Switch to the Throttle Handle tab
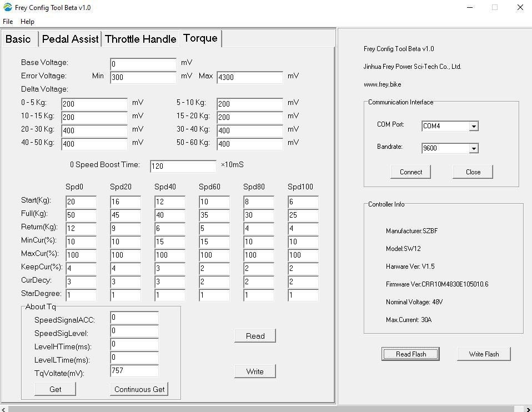Screen dimensions: 532x412 point(140,39)
